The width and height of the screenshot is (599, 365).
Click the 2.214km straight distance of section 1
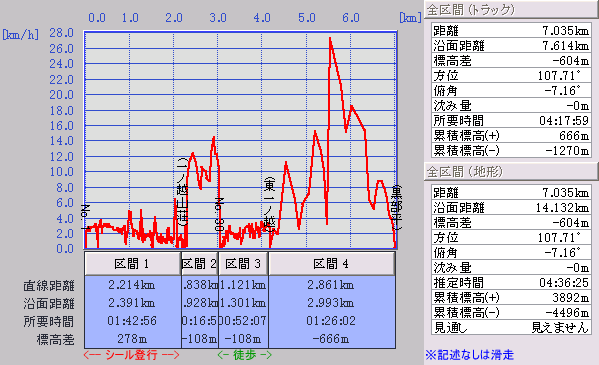click(x=132, y=285)
